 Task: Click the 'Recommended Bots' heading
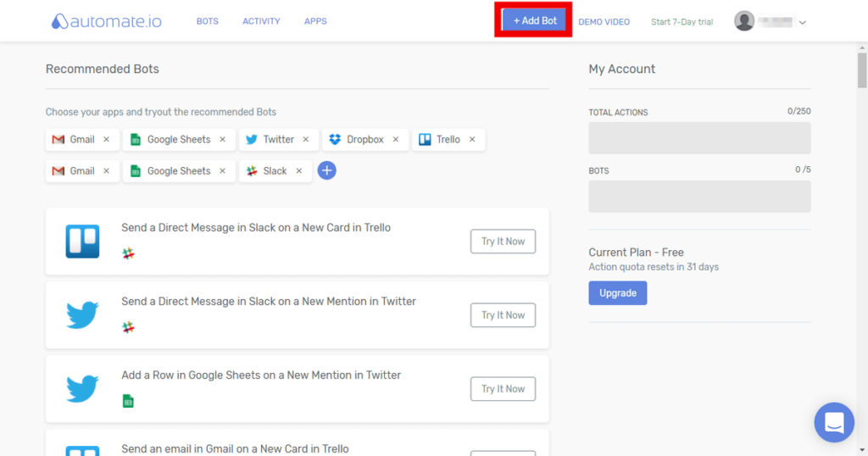102,70
